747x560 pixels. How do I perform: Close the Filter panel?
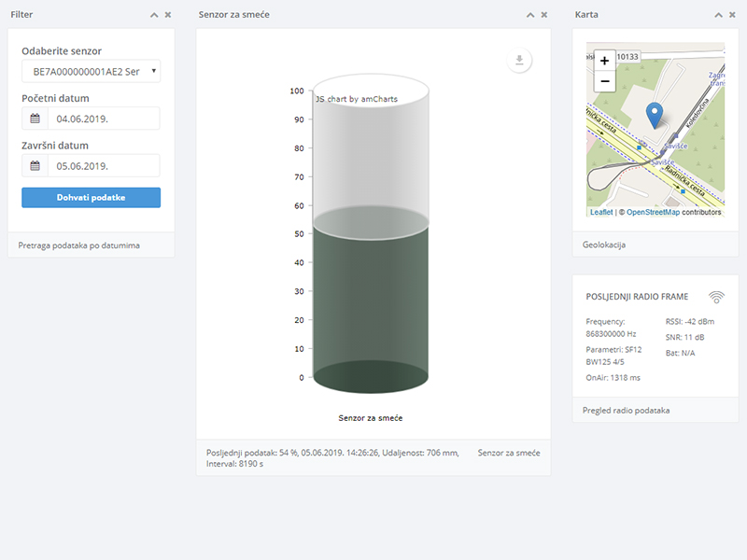(x=168, y=15)
